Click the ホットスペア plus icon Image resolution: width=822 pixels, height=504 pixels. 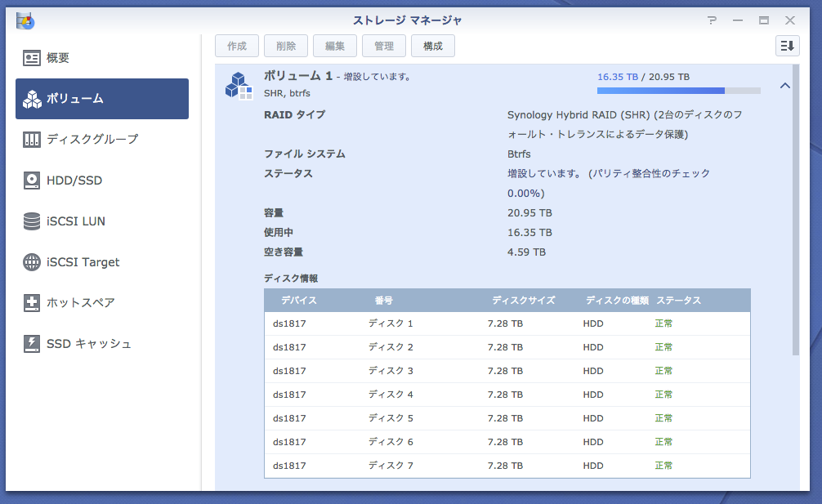[32, 303]
